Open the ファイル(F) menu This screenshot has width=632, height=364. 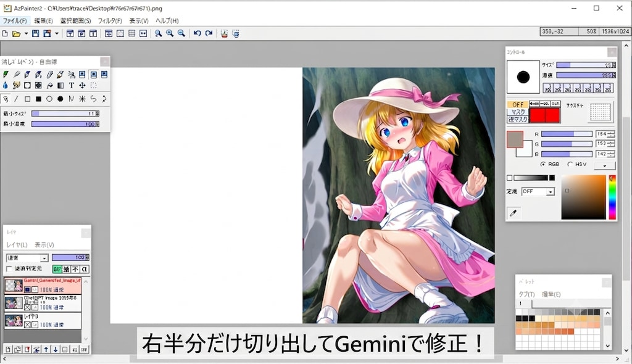(15, 20)
